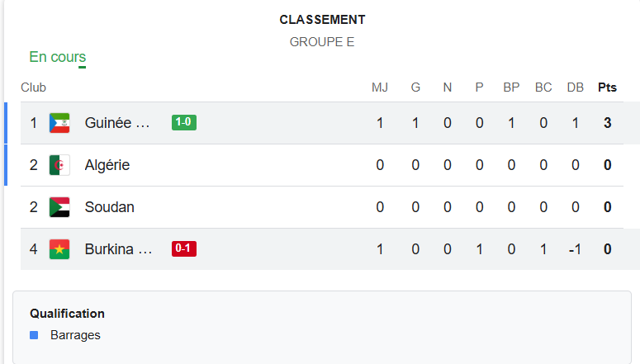Click the red 0-1 score badge

pos(183,248)
